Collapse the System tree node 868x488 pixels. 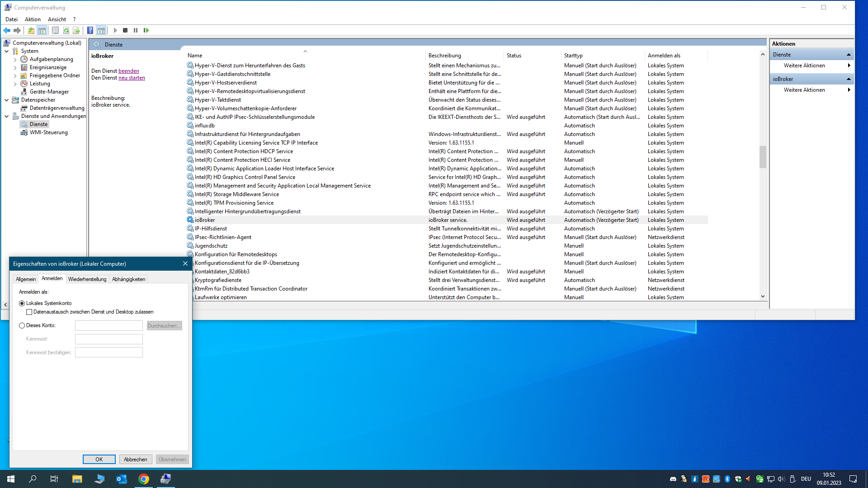7,51
